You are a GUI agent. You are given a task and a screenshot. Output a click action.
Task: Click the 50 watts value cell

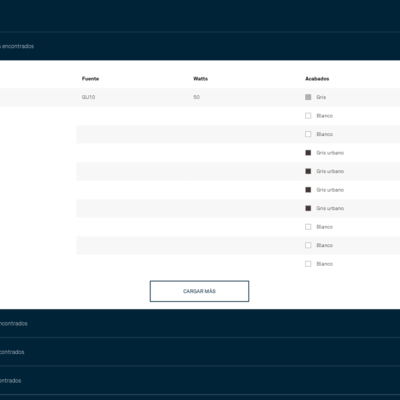pos(196,97)
